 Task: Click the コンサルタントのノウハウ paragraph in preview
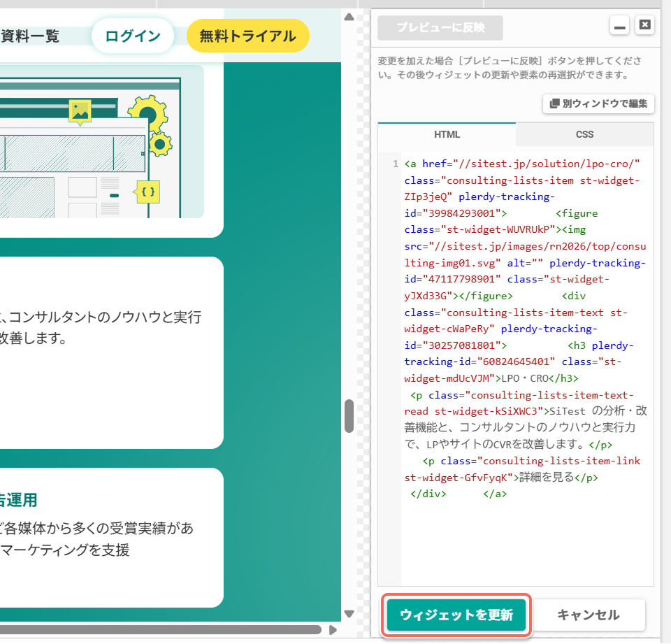click(x=101, y=327)
